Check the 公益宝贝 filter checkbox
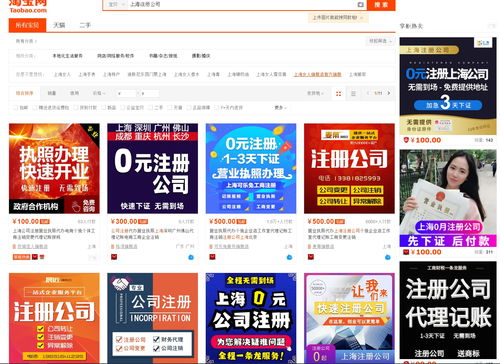Viewport: 500px width, 364px height. coord(122,108)
